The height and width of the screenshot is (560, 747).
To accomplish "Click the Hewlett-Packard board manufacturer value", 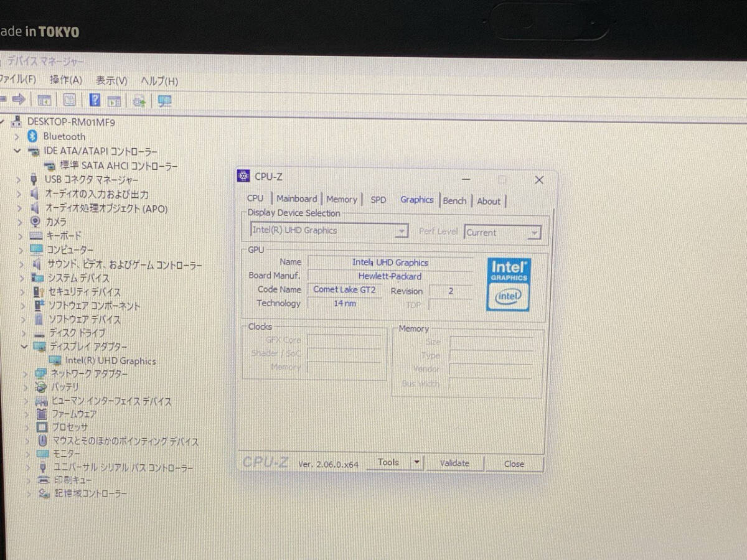I will (390, 276).
